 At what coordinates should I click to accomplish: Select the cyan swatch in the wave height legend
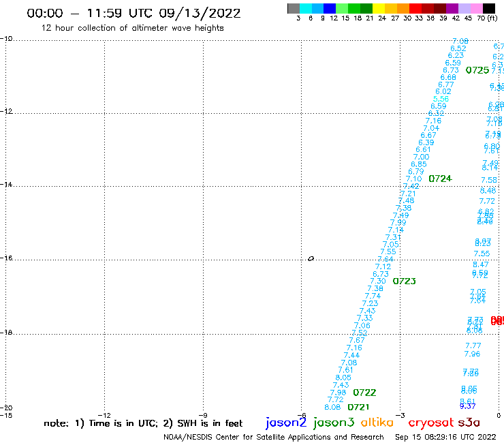306,8
